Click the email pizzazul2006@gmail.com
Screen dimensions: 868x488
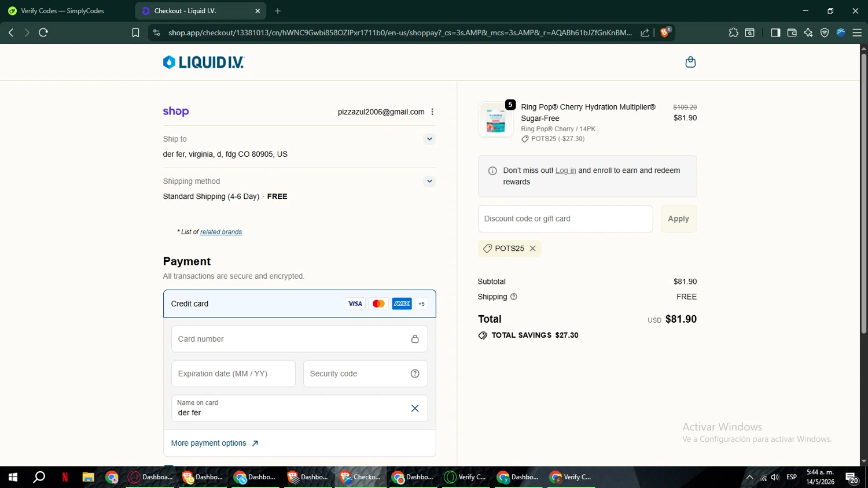(x=381, y=112)
